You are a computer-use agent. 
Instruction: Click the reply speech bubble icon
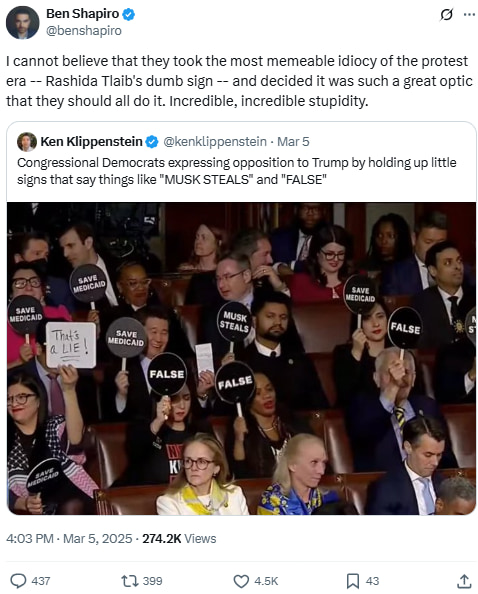(18, 581)
